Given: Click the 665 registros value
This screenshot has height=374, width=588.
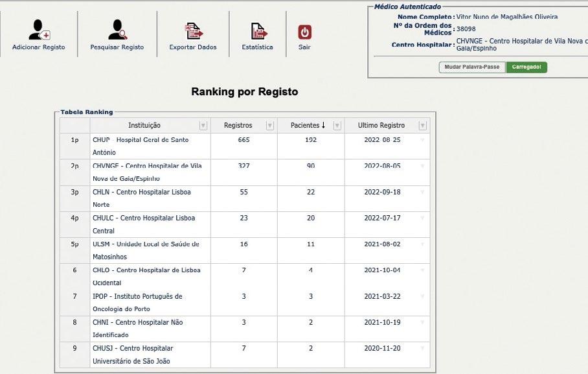Looking at the screenshot, I should pyautogui.click(x=243, y=140).
